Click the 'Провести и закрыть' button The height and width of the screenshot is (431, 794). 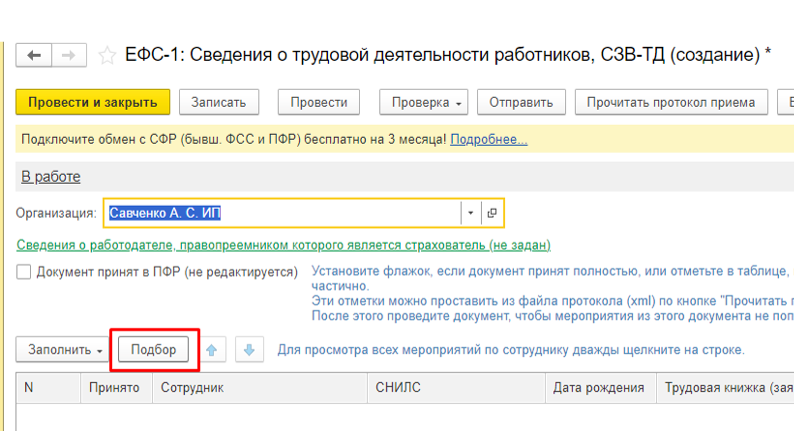coord(93,102)
